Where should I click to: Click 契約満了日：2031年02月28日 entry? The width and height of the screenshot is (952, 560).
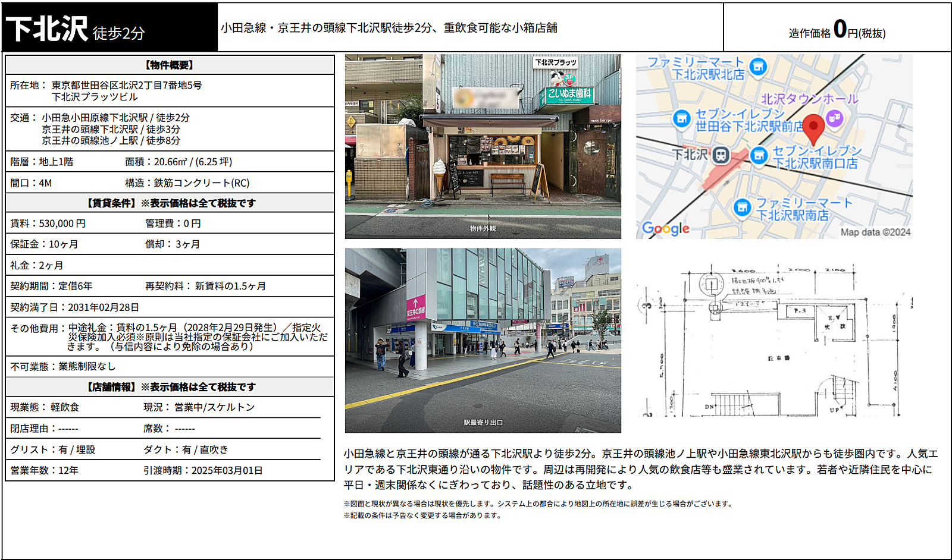pos(74,307)
